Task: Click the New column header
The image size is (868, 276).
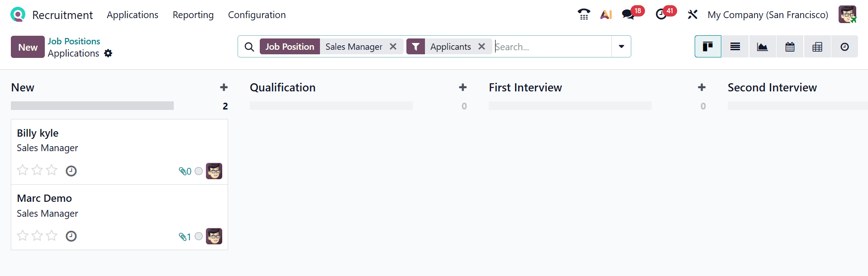Action: [x=23, y=87]
